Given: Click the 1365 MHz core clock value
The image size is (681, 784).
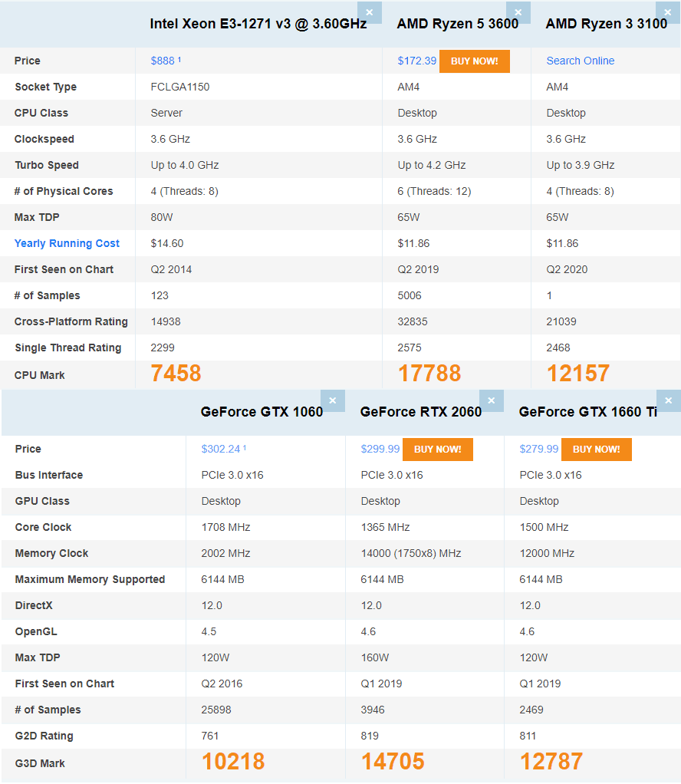Looking at the screenshot, I should coord(385,527).
